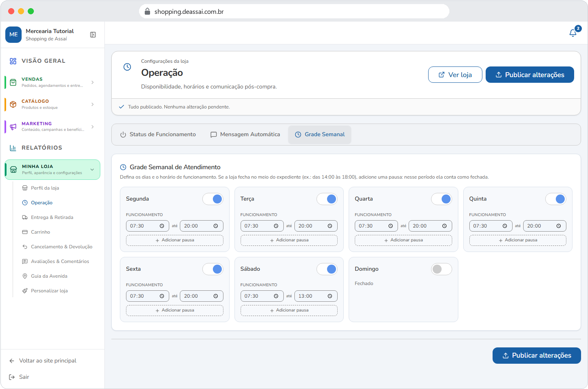Select the Grade Semanal tab
588x389 pixels.
(320, 135)
